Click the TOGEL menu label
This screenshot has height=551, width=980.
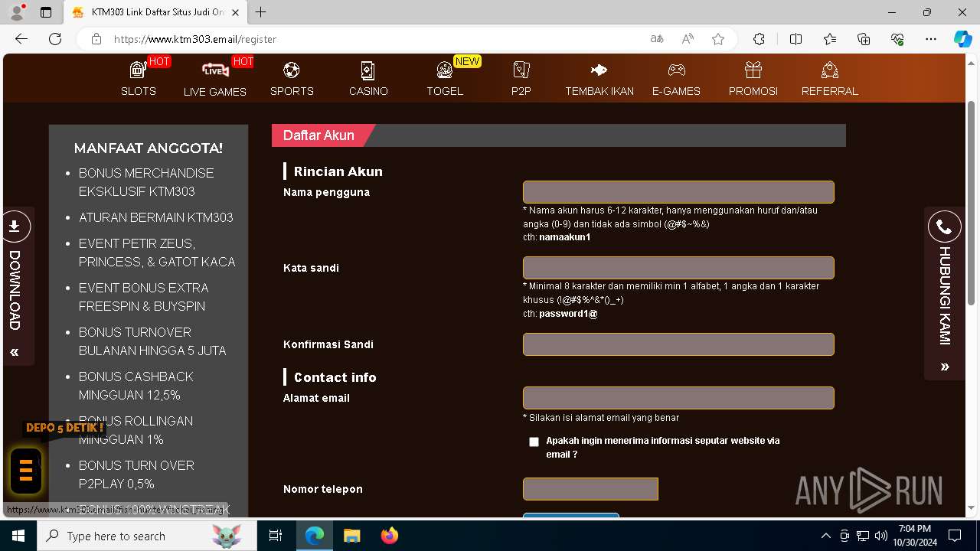[x=445, y=91]
